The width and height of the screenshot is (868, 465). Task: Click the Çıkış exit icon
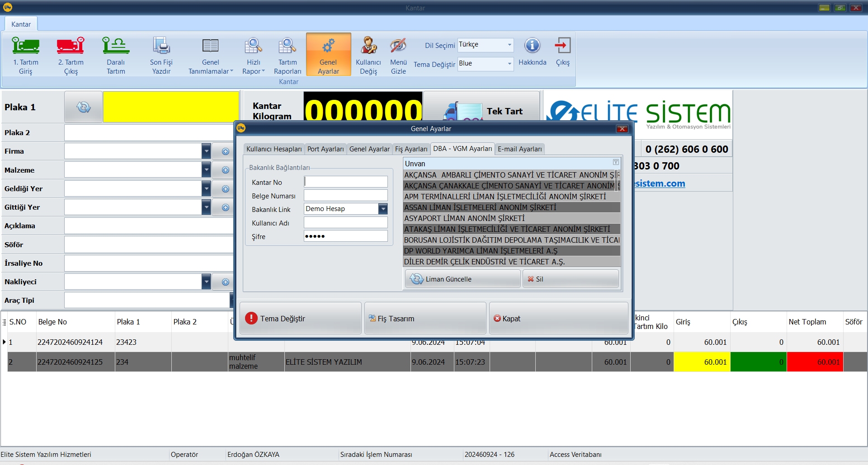click(563, 46)
